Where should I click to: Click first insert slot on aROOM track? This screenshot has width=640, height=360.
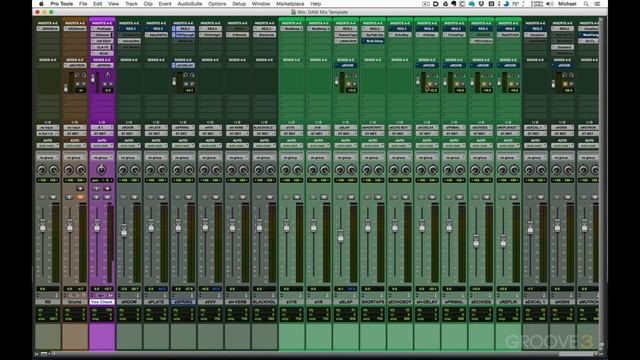pos(129,29)
